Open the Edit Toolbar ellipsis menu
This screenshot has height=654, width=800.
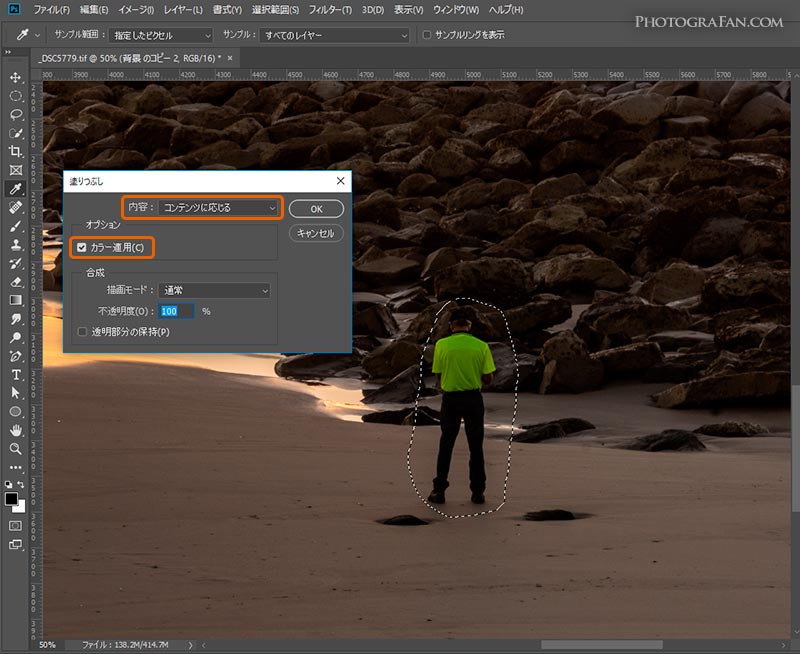(16, 467)
